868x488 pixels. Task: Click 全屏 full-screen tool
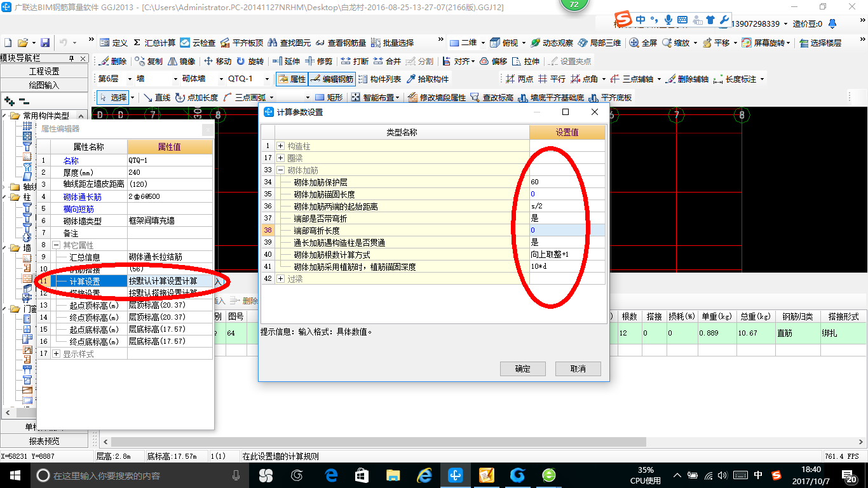[643, 43]
